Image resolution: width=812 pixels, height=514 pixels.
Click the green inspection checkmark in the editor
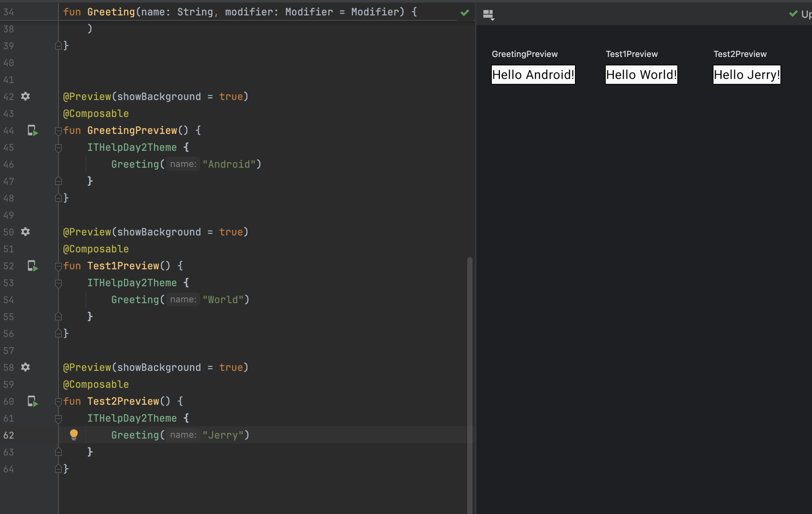click(464, 13)
